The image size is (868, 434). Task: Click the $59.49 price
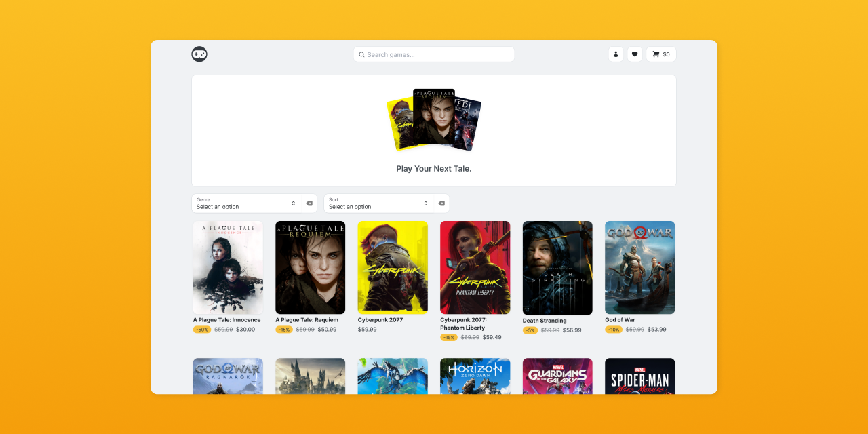[x=492, y=337]
